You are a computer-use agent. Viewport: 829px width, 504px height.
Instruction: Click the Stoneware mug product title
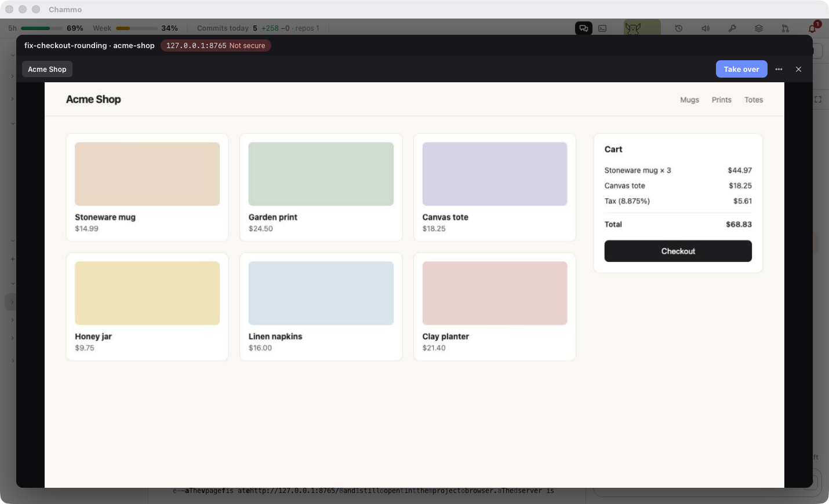click(x=105, y=217)
